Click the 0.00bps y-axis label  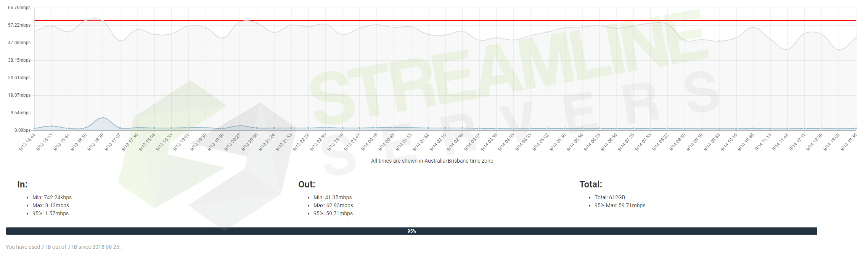click(x=23, y=130)
